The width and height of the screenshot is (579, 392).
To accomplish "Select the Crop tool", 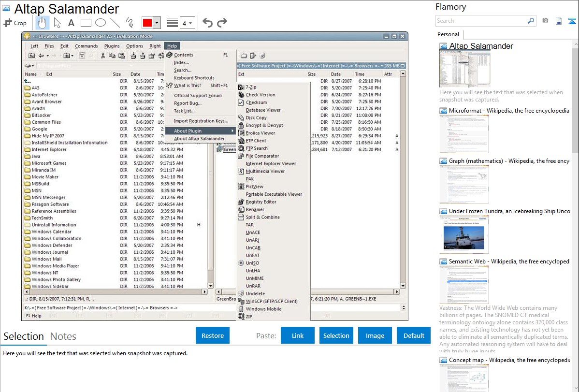I will click(15, 23).
